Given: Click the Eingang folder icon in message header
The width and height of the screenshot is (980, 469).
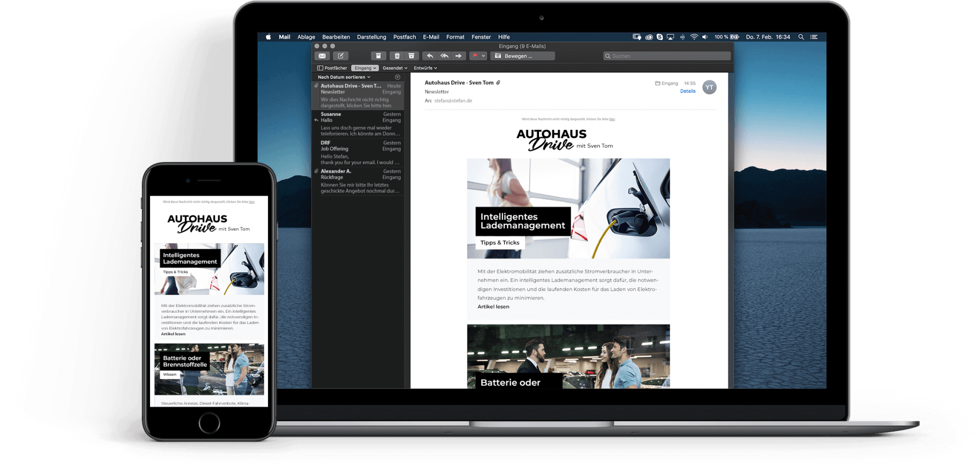Looking at the screenshot, I should coord(657,83).
